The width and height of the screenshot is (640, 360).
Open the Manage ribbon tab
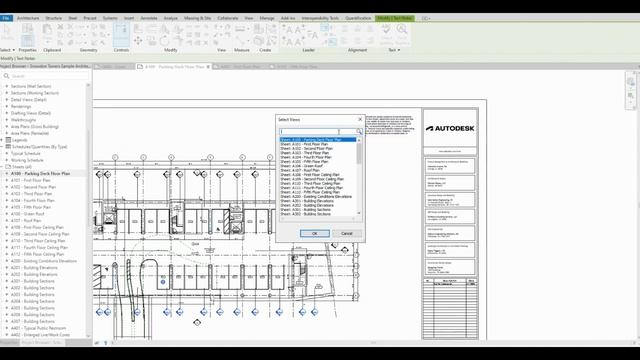[267, 18]
